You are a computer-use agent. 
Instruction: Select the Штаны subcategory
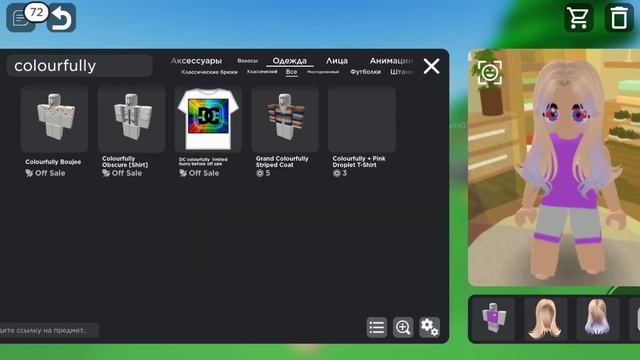402,72
